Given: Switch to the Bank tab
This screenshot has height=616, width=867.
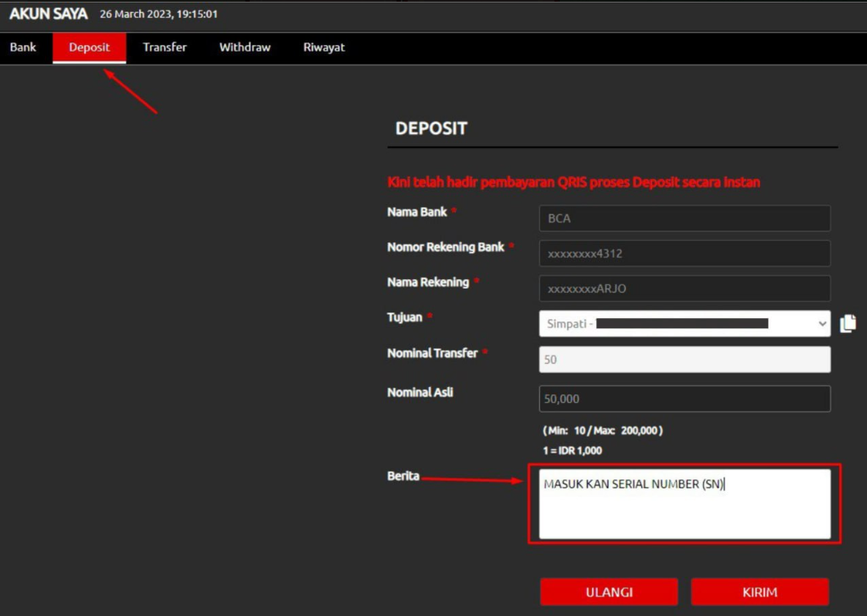Looking at the screenshot, I should (23, 48).
